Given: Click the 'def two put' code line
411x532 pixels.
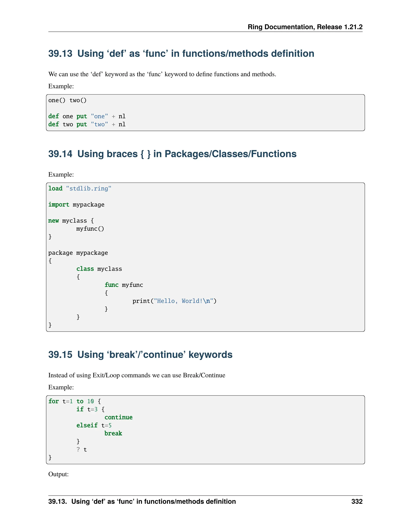Looking at the screenshot, I should point(87,124).
